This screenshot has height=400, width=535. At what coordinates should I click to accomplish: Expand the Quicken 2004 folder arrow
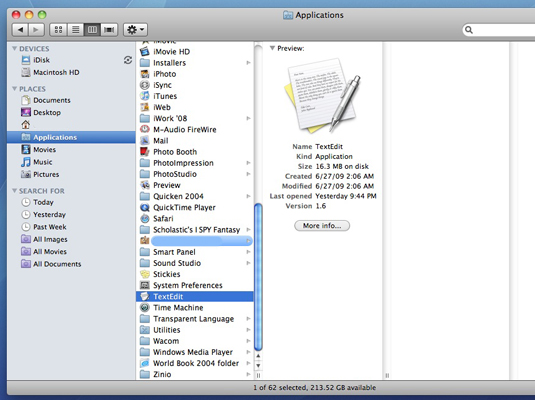[x=248, y=196]
